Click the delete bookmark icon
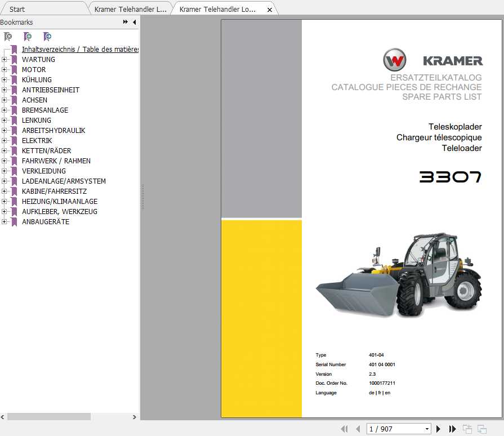The image size is (504, 436). pyautogui.click(x=8, y=37)
